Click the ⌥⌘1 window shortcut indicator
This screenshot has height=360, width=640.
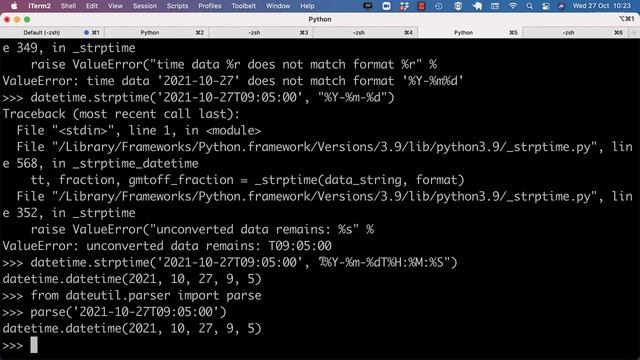(x=627, y=19)
